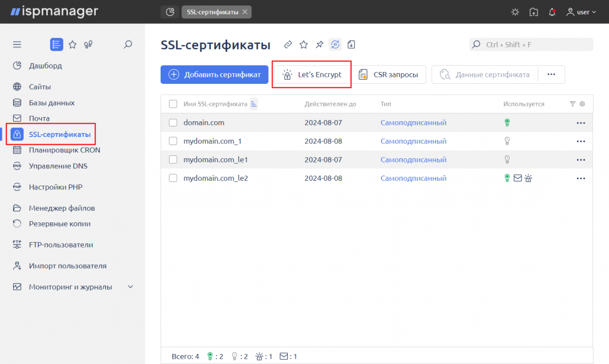Image resolution: width=609 pixels, height=364 pixels.
Task: Tick the select-all header checkbox
Action: [173, 103]
